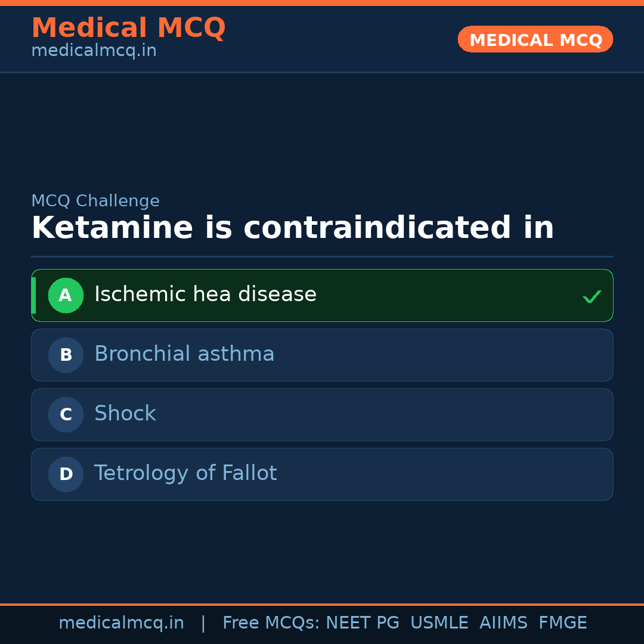Click the green checkmark icon
Image resolution: width=644 pixels, height=644 pixels.
592,296
